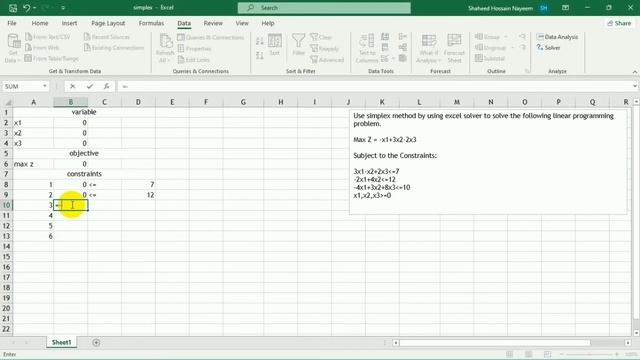Image resolution: width=640 pixels, height=360 pixels.
Task: Open Queries & Connections pane
Action: coord(211,37)
